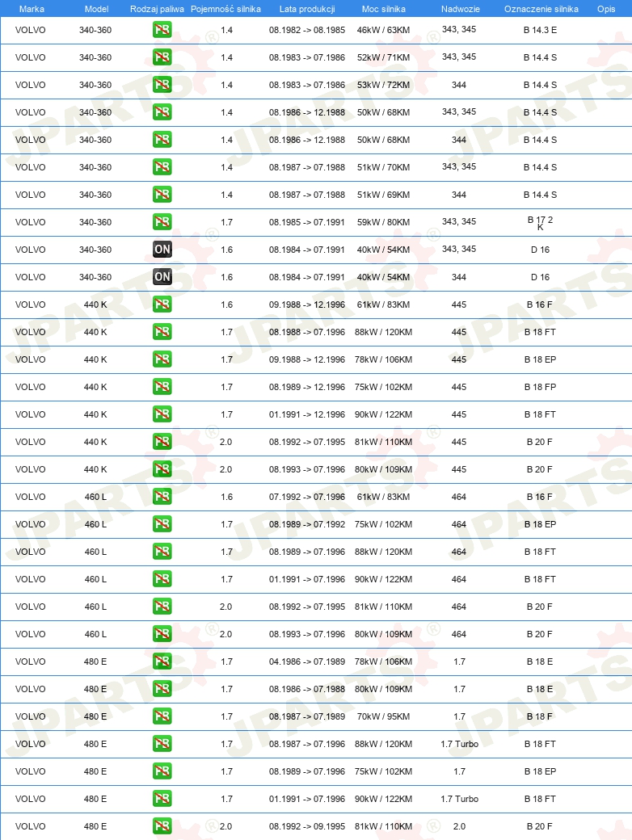The width and height of the screenshot is (632, 840).
Task: Select the power cell 70kW / 95KM
Action: click(384, 716)
